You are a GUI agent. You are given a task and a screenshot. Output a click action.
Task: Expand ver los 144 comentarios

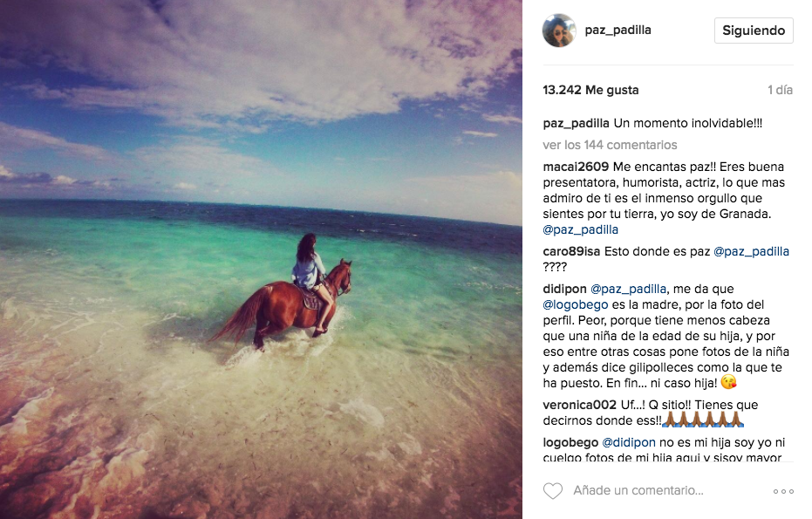point(610,145)
